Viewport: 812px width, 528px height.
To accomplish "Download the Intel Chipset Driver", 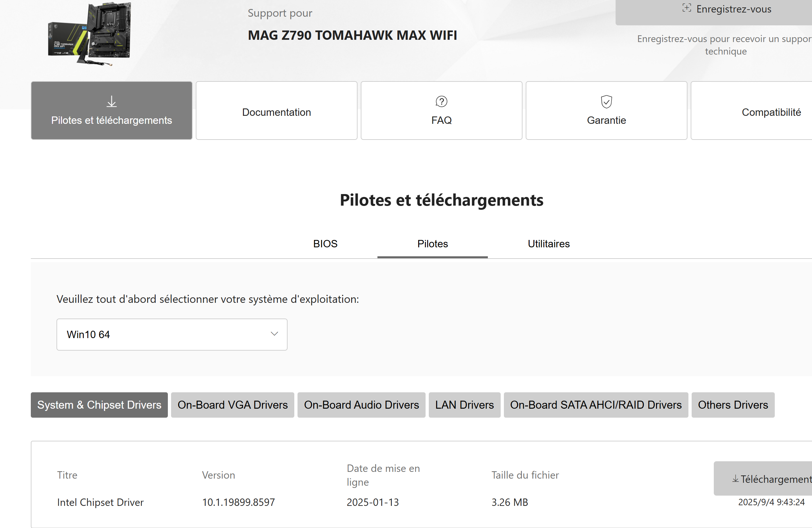I will [x=763, y=479].
